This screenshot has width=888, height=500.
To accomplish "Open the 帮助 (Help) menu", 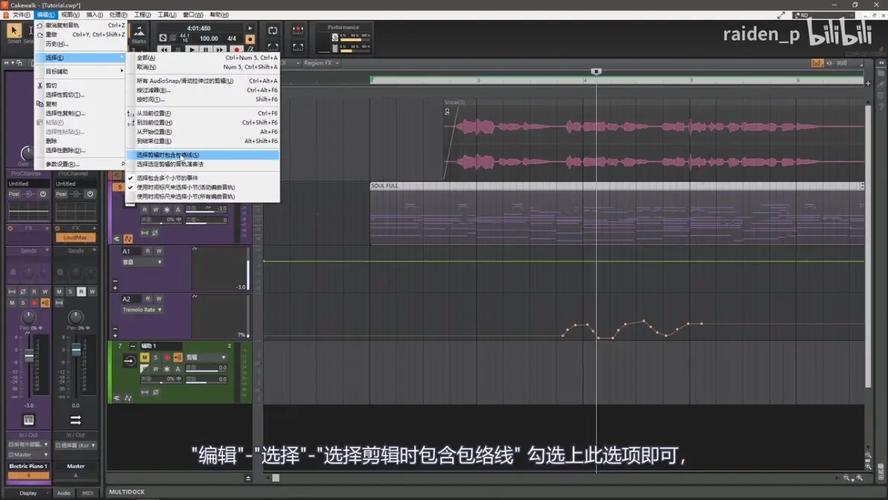I will pos(219,15).
